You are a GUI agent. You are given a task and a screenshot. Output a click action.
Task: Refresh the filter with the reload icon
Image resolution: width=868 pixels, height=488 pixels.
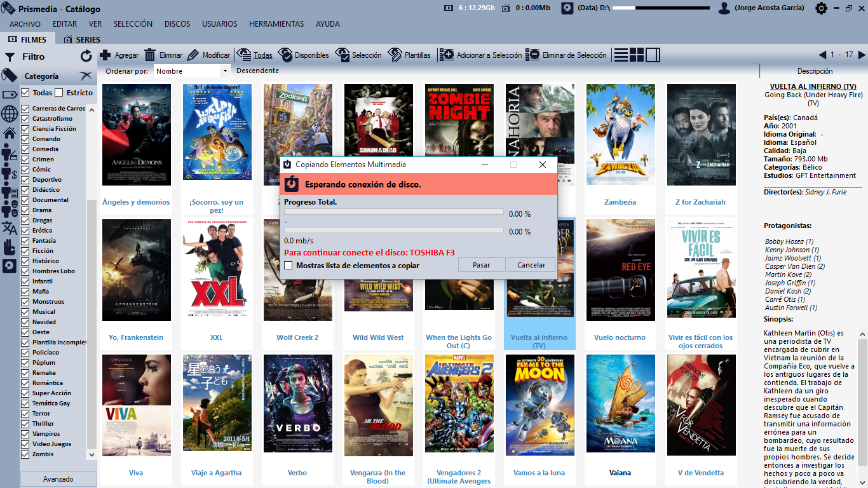coord(86,57)
